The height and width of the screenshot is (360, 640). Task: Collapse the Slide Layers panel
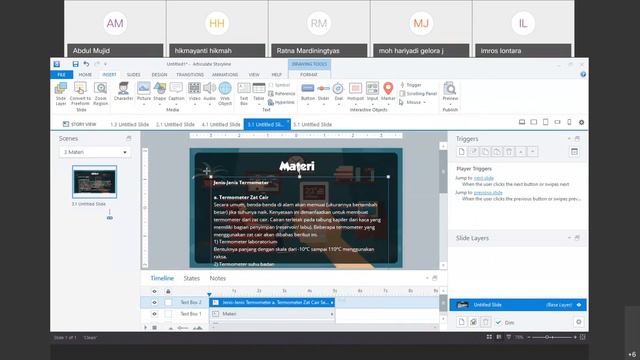[569, 238]
